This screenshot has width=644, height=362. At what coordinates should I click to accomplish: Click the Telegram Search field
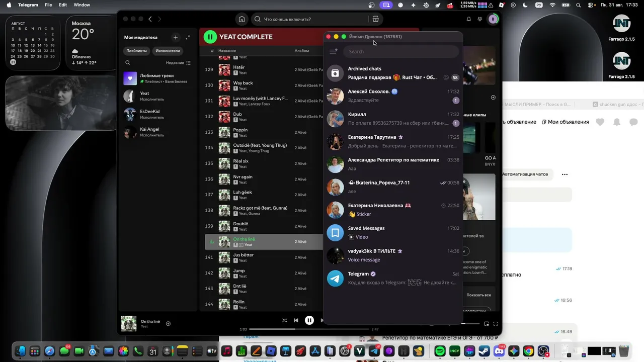point(401,51)
